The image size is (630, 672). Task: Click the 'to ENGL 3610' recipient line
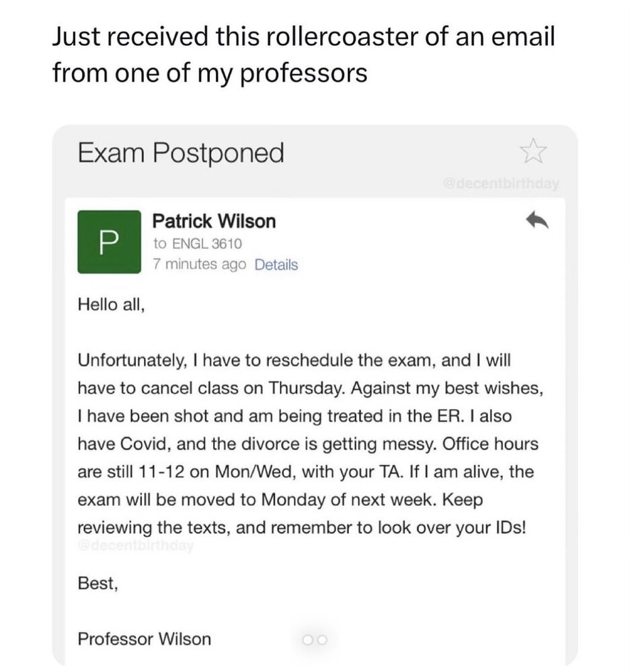point(197,243)
